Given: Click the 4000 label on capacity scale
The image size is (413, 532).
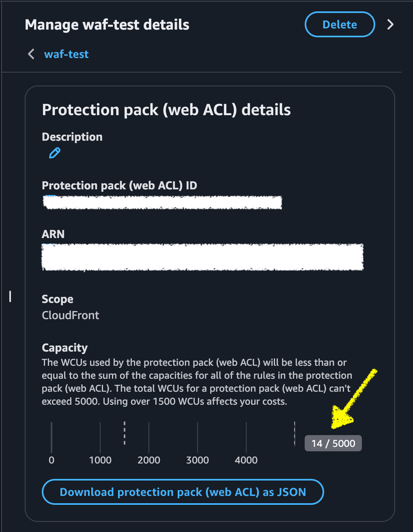Looking at the screenshot, I should click(246, 460).
